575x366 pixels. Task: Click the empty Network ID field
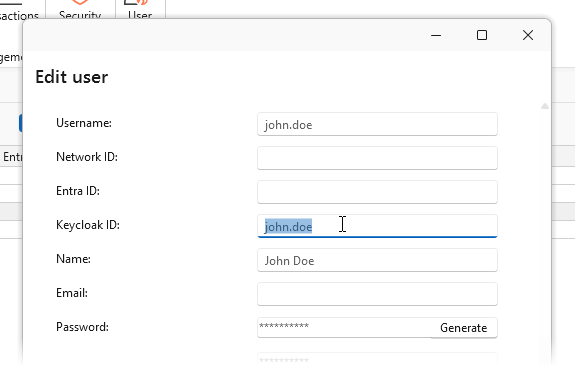coord(377,158)
